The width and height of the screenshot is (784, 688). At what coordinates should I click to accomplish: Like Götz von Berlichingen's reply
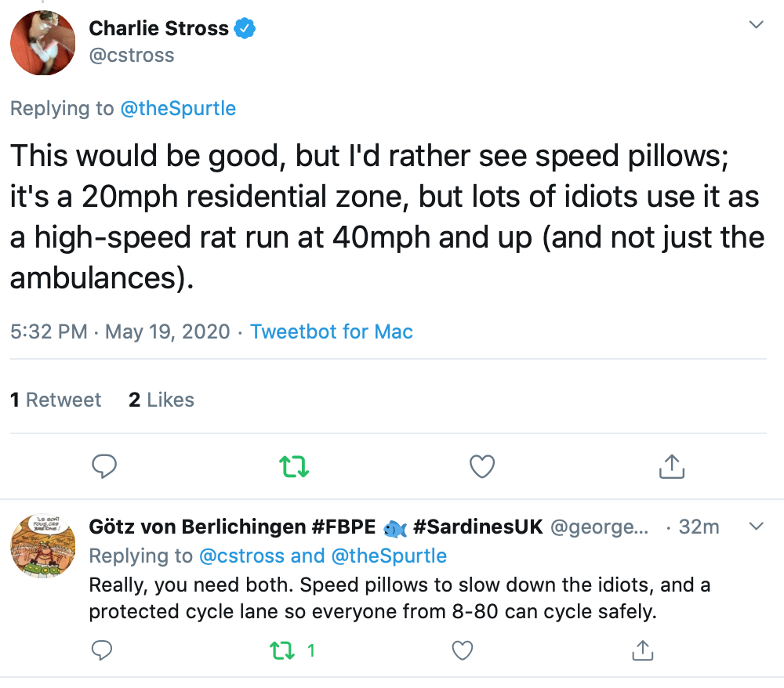[462, 650]
